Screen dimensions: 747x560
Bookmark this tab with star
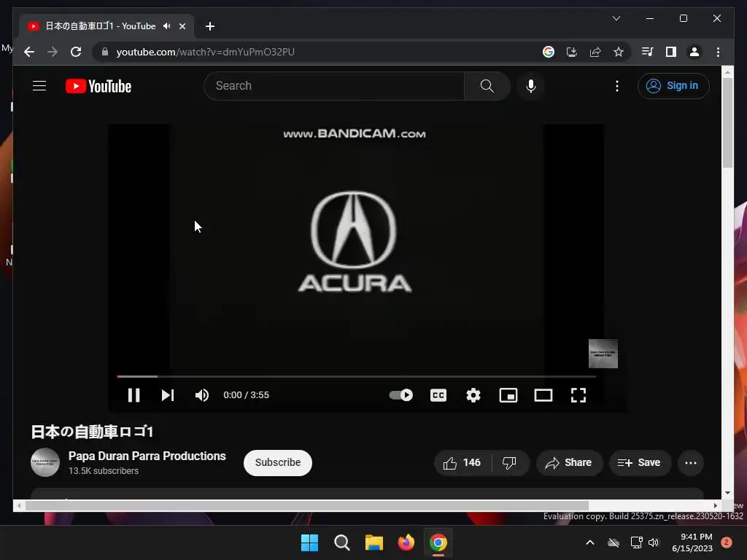(x=619, y=52)
